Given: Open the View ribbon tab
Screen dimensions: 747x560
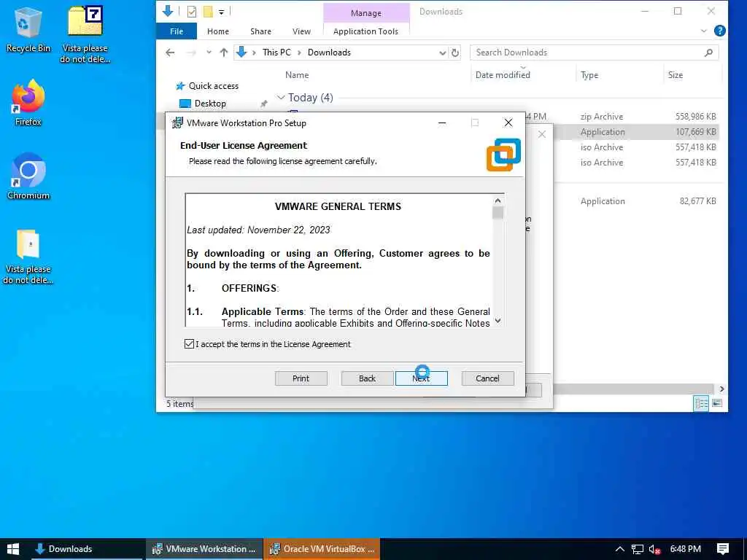Looking at the screenshot, I should pos(301,31).
